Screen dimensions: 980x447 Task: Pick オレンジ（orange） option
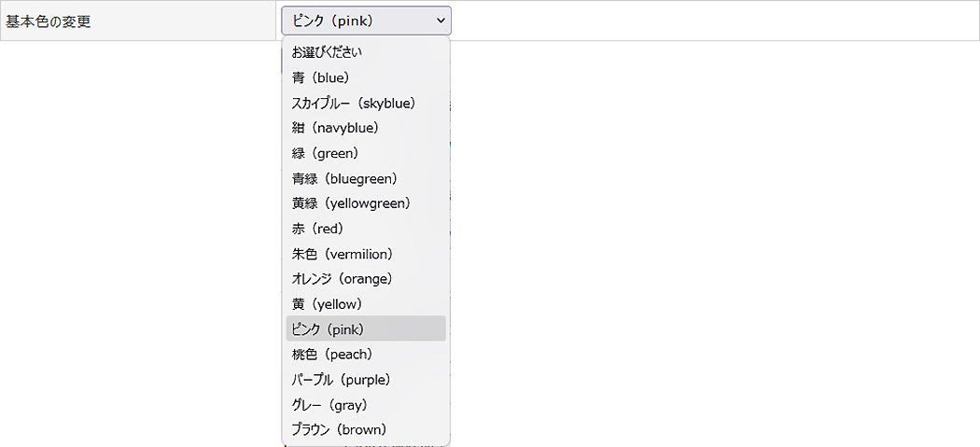366,278
